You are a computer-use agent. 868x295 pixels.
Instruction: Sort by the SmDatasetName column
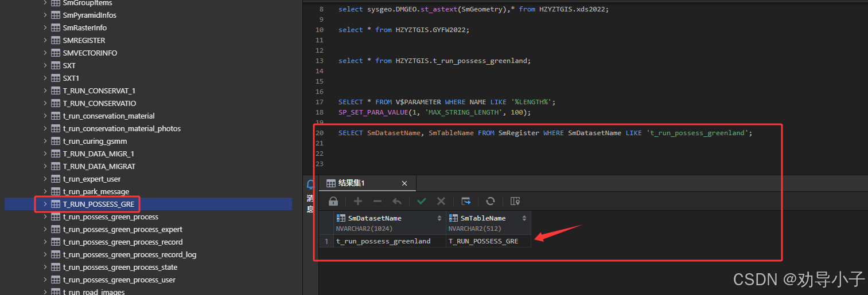click(x=439, y=218)
